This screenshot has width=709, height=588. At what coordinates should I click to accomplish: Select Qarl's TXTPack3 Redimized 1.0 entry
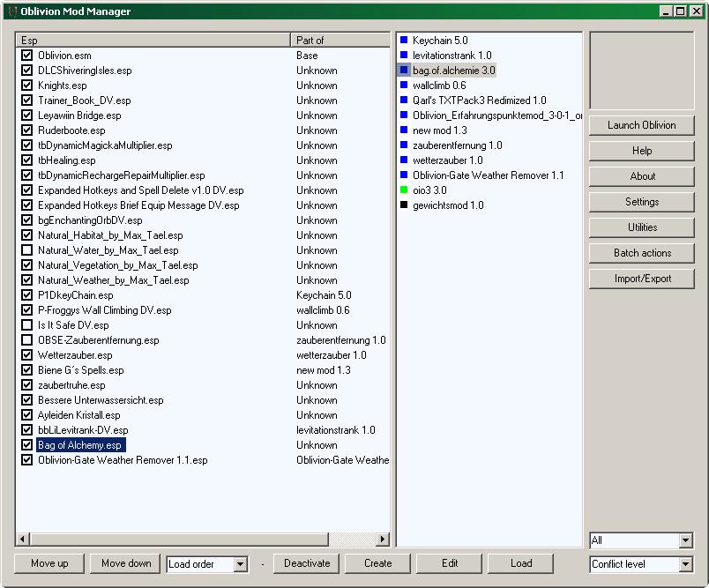479,100
